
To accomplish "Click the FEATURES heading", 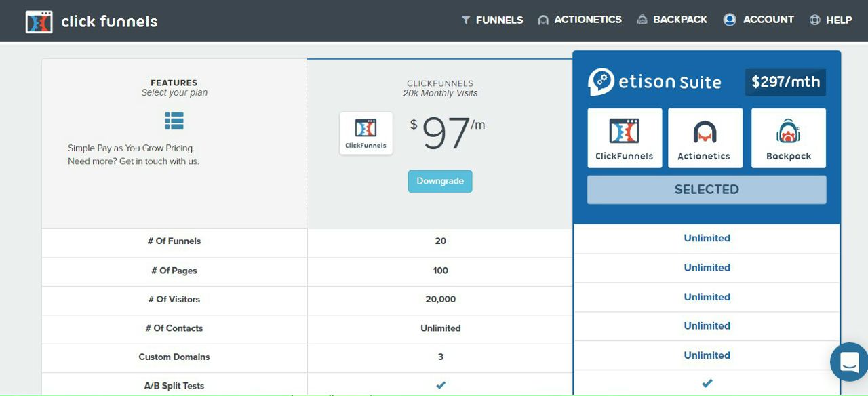I will [x=174, y=83].
